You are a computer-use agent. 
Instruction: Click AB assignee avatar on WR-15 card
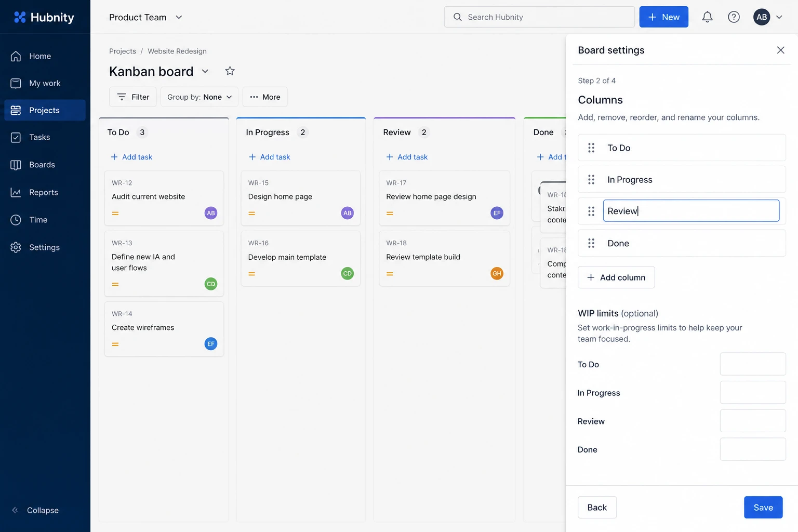[x=348, y=213]
